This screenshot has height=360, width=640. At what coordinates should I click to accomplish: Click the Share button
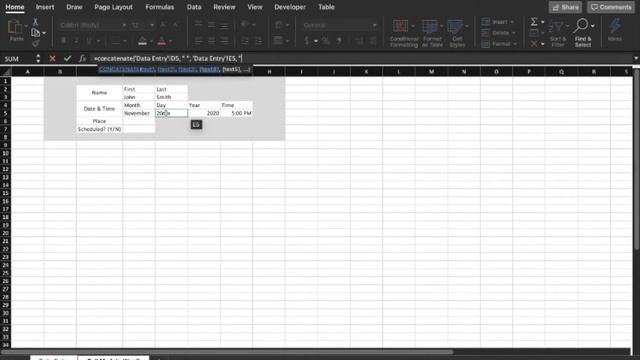coord(565,7)
